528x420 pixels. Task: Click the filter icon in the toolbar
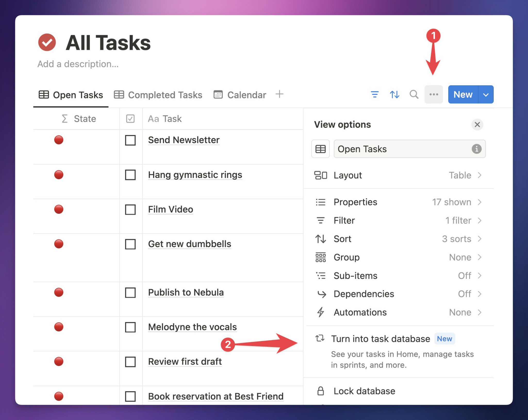click(375, 94)
